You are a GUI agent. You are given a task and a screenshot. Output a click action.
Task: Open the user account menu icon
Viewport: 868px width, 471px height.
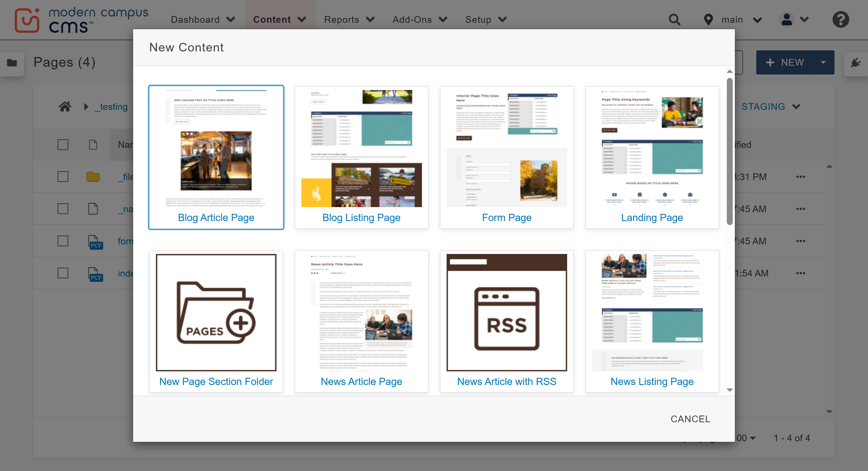[787, 20]
